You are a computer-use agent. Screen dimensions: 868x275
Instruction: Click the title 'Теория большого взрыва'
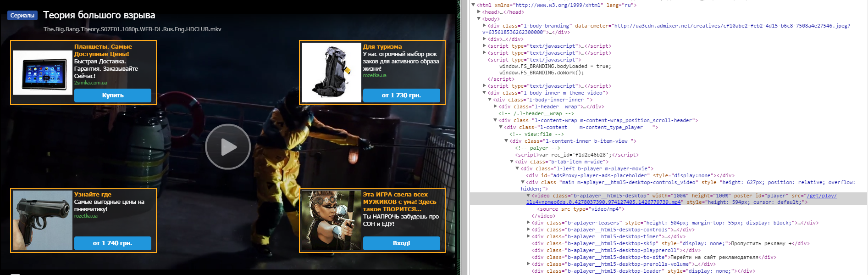(x=99, y=15)
